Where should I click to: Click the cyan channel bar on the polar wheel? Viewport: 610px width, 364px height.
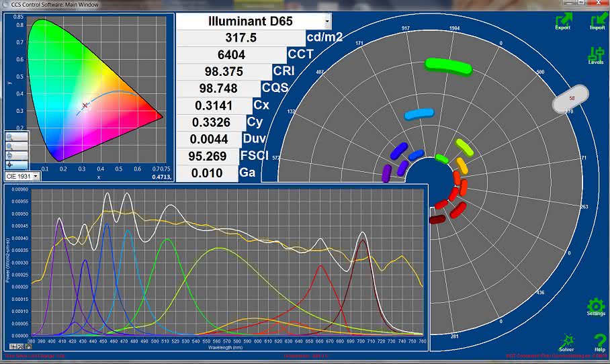(x=419, y=114)
